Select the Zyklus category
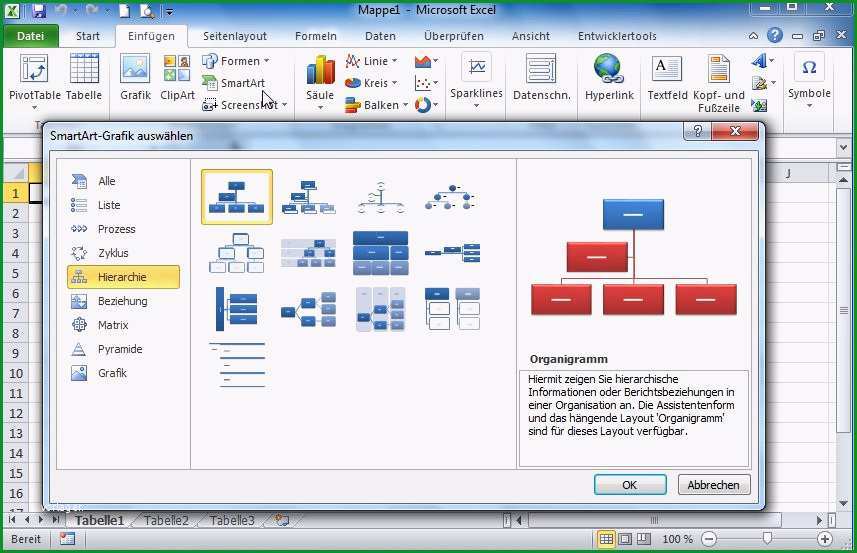857x553 pixels. (x=124, y=253)
